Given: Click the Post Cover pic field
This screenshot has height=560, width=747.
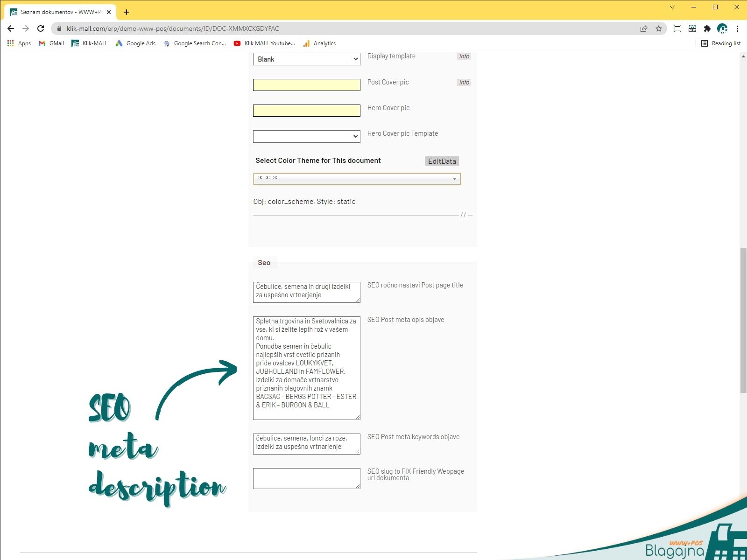Looking at the screenshot, I should (x=307, y=85).
